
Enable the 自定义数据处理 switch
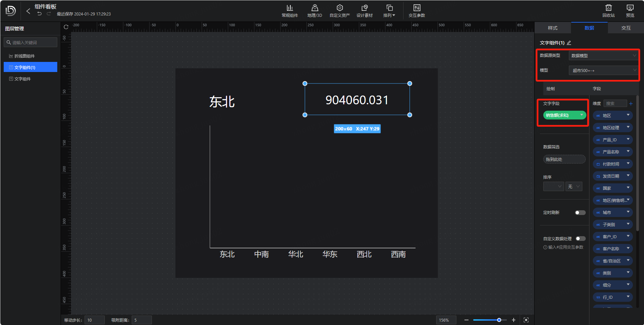point(580,239)
